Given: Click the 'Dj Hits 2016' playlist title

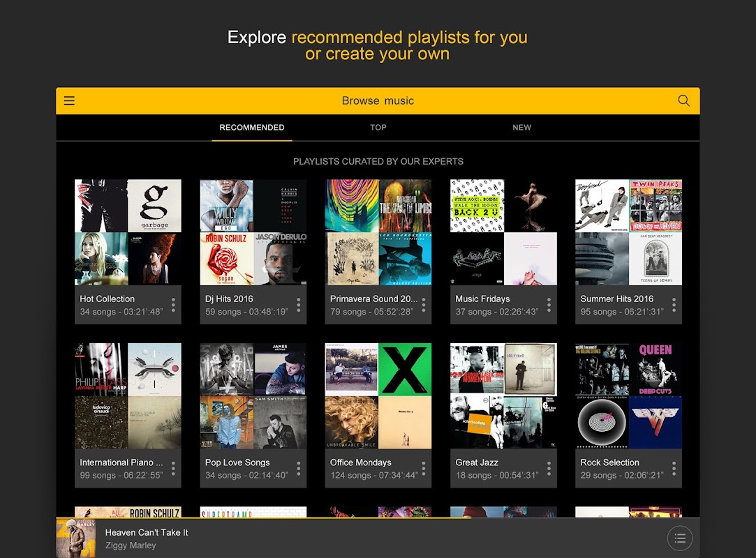Looking at the screenshot, I should point(229,299).
